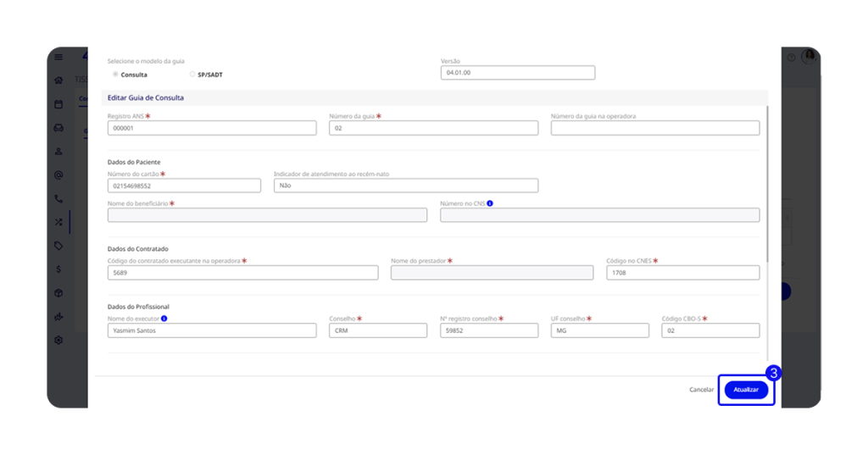Open the settings gear in sidebar
The height and width of the screenshot is (455, 868).
(x=58, y=340)
